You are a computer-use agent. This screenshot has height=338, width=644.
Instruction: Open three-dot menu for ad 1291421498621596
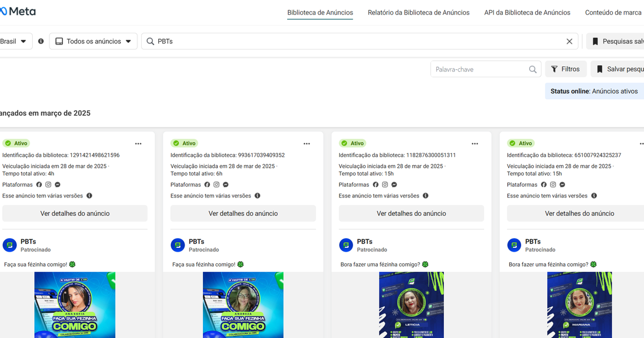click(x=138, y=144)
